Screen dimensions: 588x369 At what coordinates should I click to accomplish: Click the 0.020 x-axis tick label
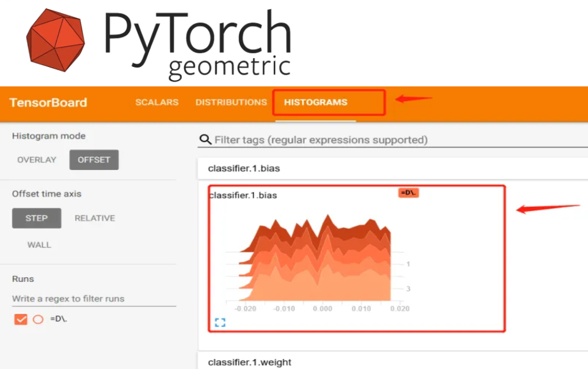point(400,309)
